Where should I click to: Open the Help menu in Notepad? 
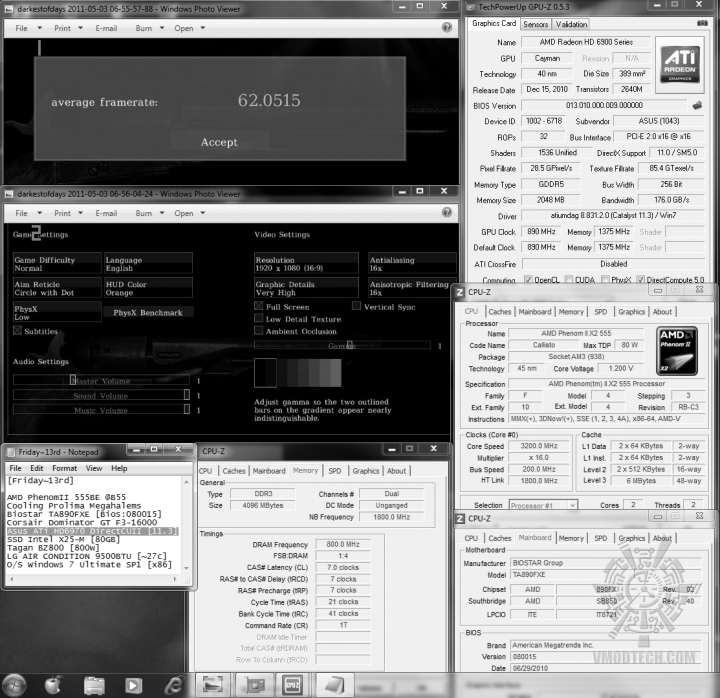[119, 468]
